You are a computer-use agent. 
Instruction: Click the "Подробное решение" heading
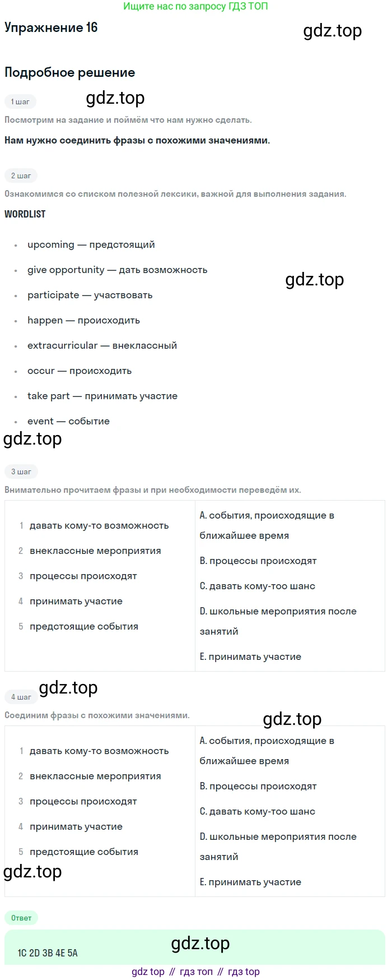point(69,72)
